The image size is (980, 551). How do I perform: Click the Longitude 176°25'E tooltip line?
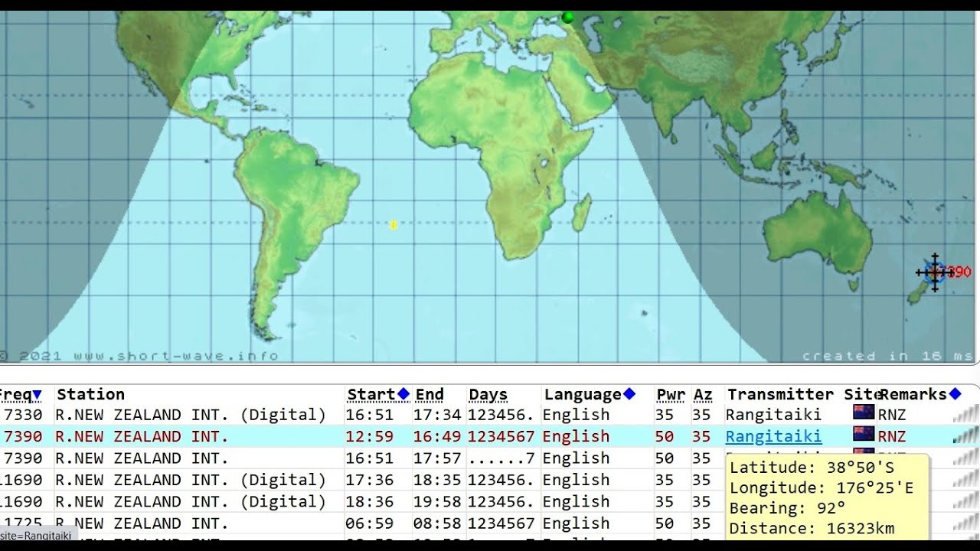coord(822,487)
